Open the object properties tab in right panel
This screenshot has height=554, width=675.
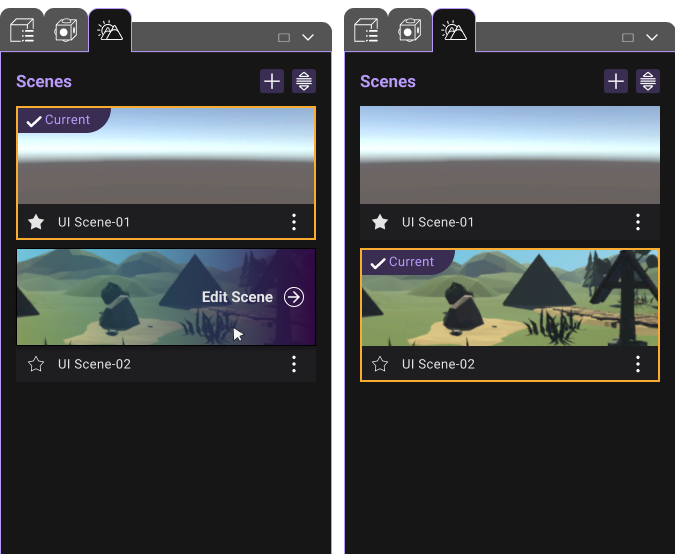(410, 30)
